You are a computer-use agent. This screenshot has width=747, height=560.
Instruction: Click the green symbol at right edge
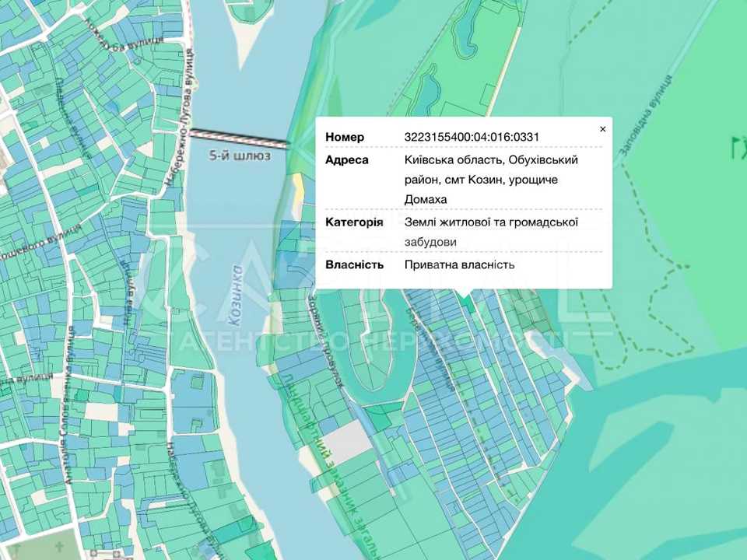click(x=739, y=147)
